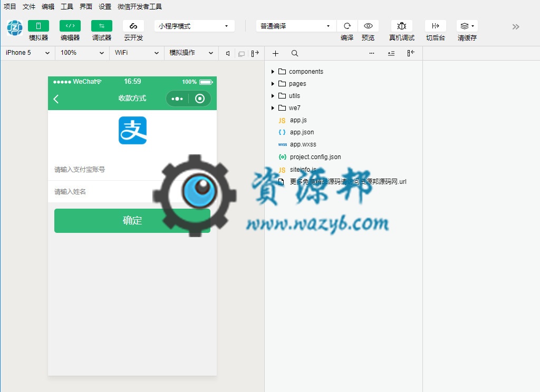Toggle the 模拟器 simulator panel button
This screenshot has height=392, width=540.
point(38,26)
